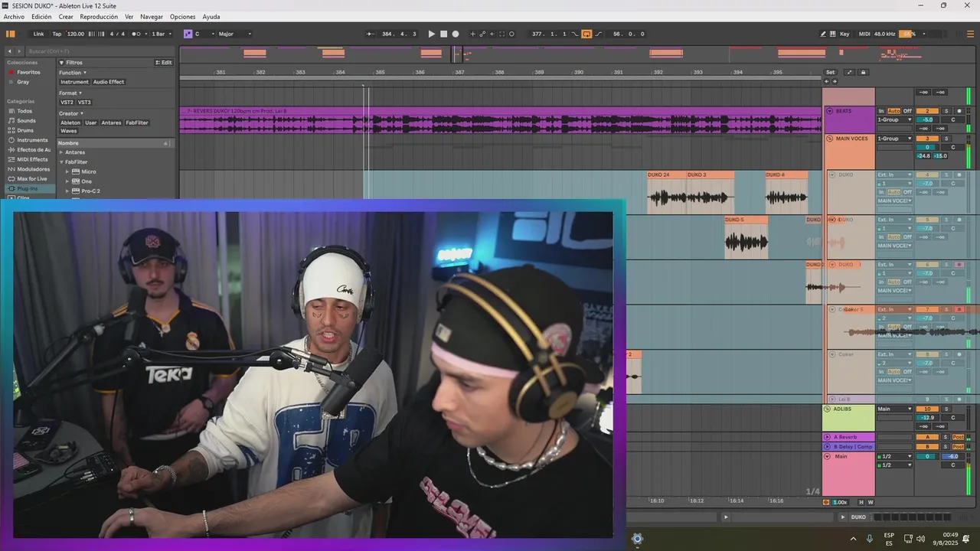
Task: Click the view toggle hamburger icon
Action: [971, 34]
